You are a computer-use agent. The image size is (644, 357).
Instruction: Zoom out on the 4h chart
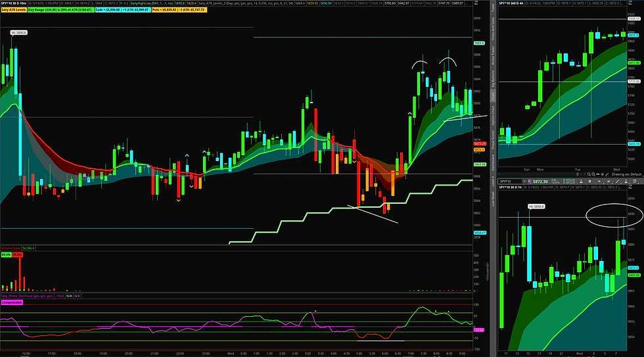(589, 174)
